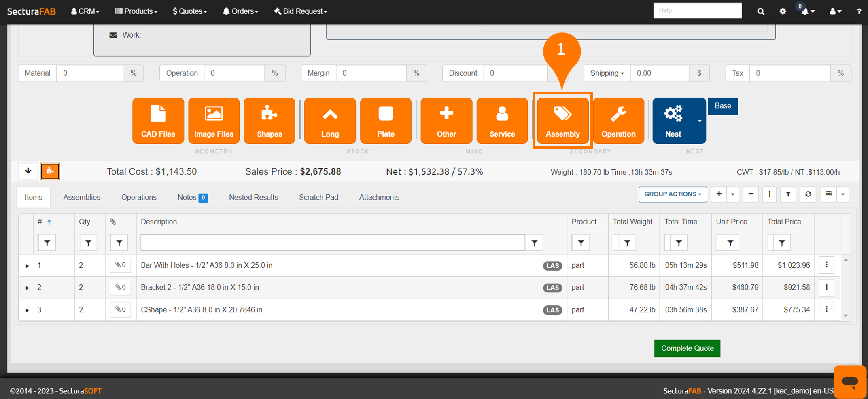The image size is (868, 399).
Task: Switch to the Assemblies tab
Action: pos(82,197)
